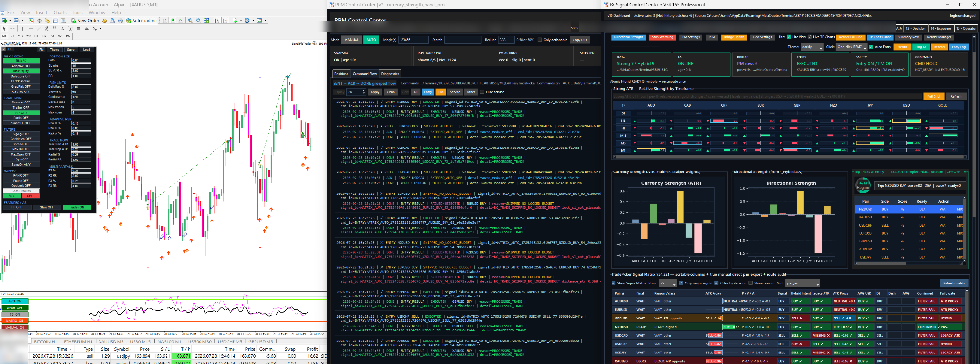Click the AUTO mode button
The height and width of the screenshot is (364, 980).
tap(371, 40)
